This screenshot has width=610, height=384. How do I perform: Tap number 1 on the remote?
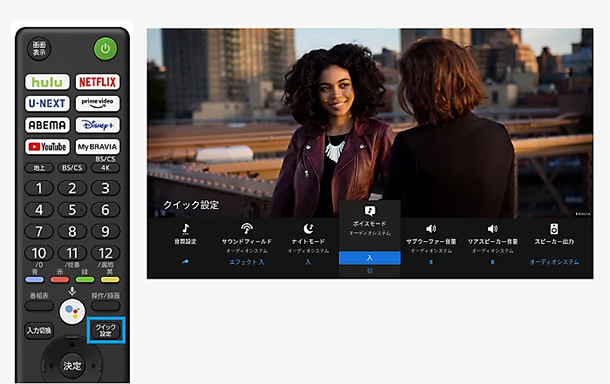pyautogui.click(x=39, y=188)
